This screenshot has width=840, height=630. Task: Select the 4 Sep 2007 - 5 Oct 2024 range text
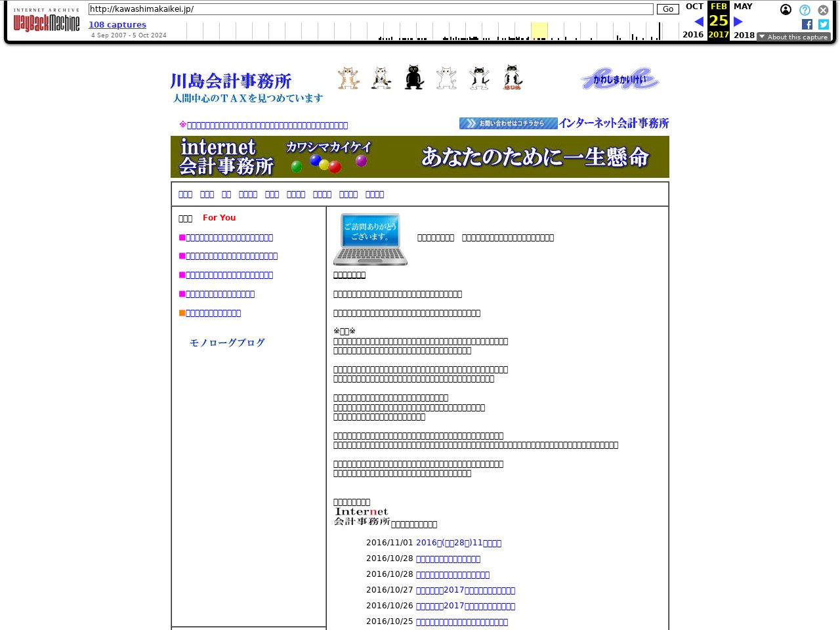[x=129, y=35]
